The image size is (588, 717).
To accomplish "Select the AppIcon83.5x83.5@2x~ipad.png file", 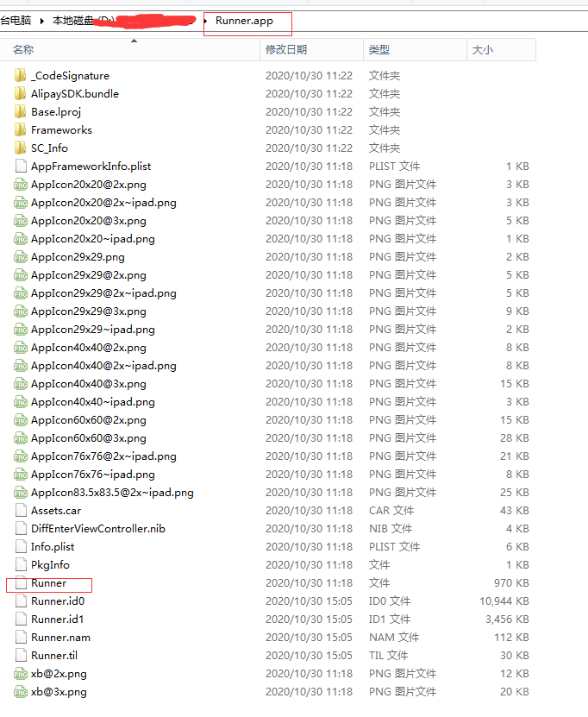I will [x=112, y=493].
